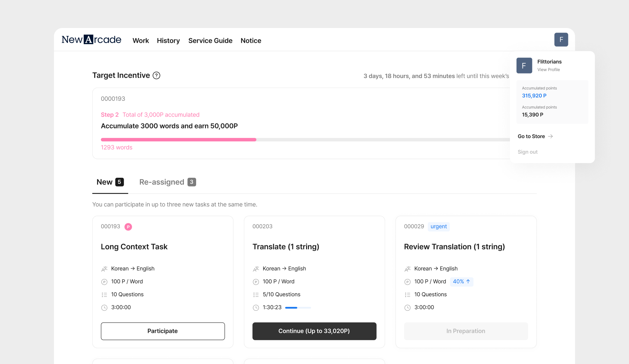Click the Target Incentive help question icon
The image size is (629, 364).
point(157,76)
